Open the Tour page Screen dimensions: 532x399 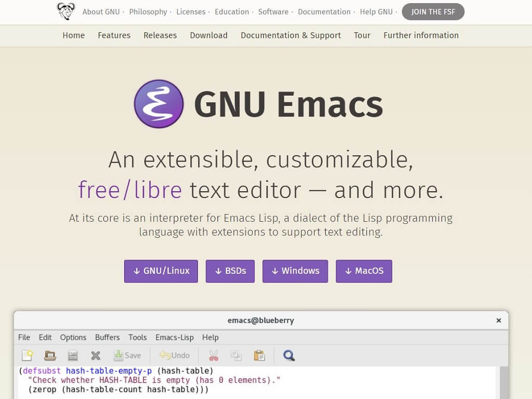362,35
